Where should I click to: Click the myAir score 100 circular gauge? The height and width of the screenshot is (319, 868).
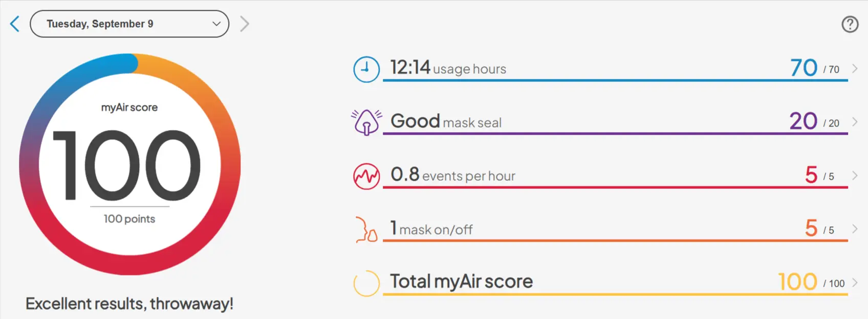point(129,164)
